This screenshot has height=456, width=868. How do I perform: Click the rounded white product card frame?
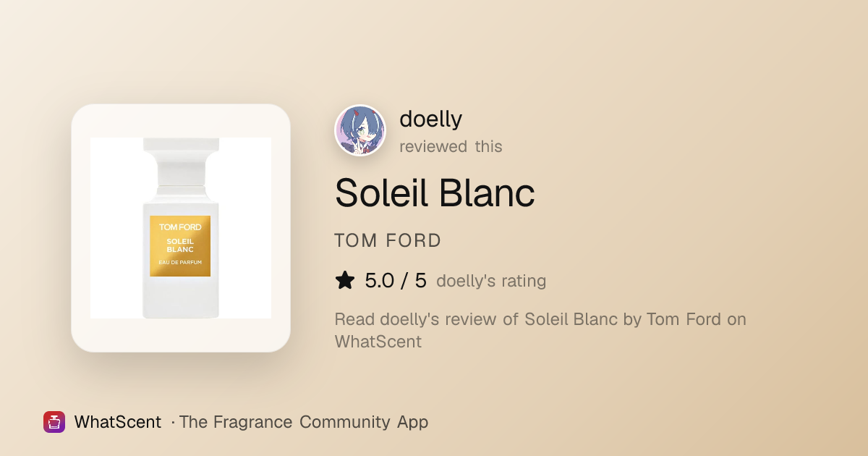pyautogui.click(x=181, y=228)
